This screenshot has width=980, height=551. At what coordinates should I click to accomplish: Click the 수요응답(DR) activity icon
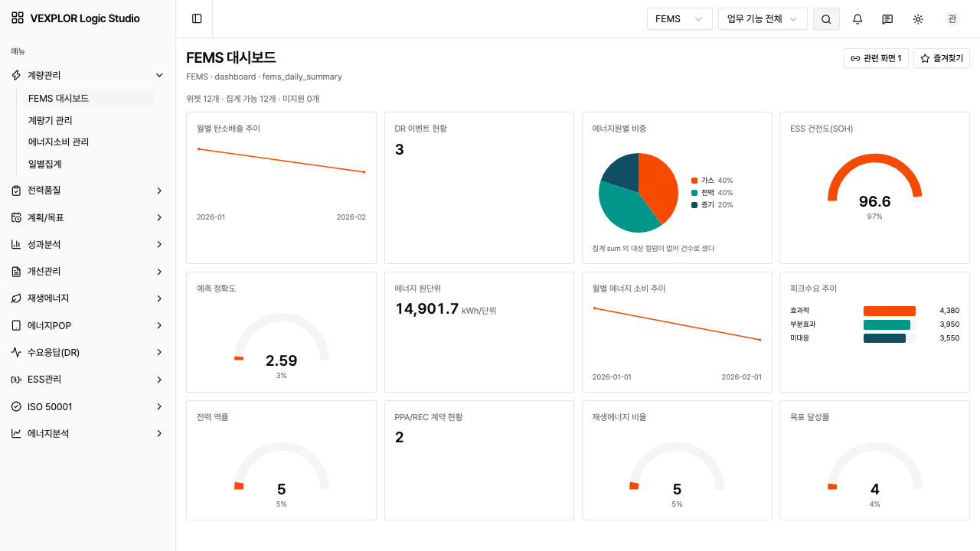pos(16,352)
